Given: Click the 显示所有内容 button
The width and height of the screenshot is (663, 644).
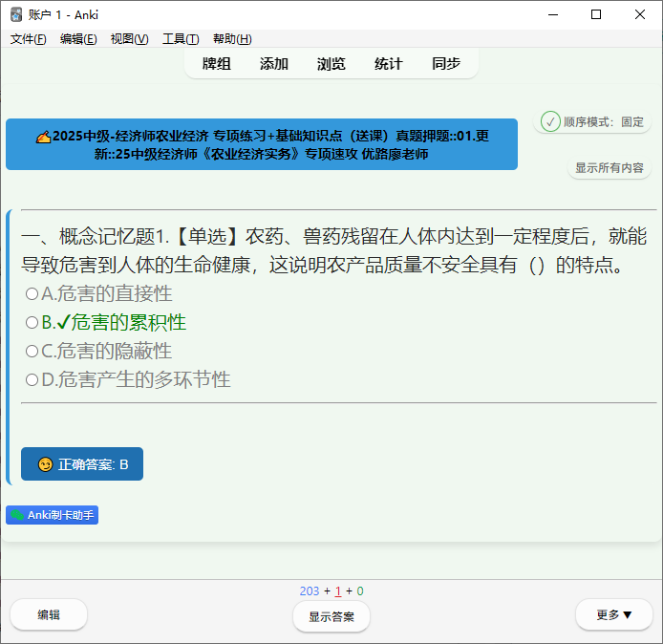Looking at the screenshot, I should [x=609, y=168].
